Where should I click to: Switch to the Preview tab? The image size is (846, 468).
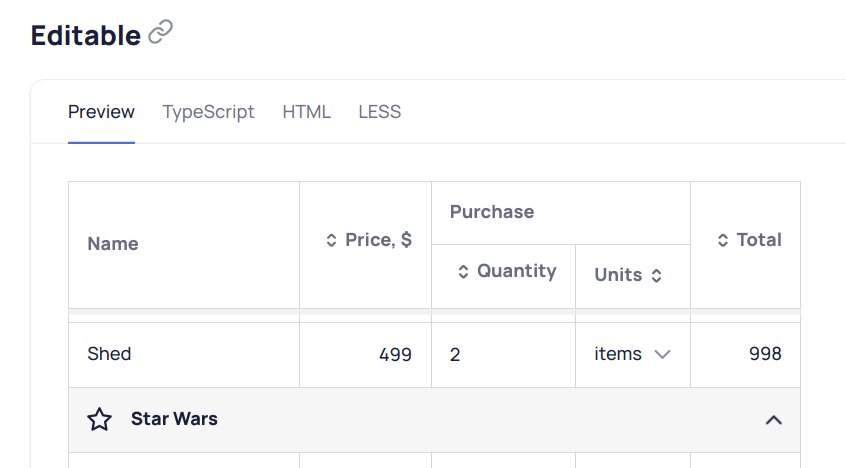coord(101,112)
